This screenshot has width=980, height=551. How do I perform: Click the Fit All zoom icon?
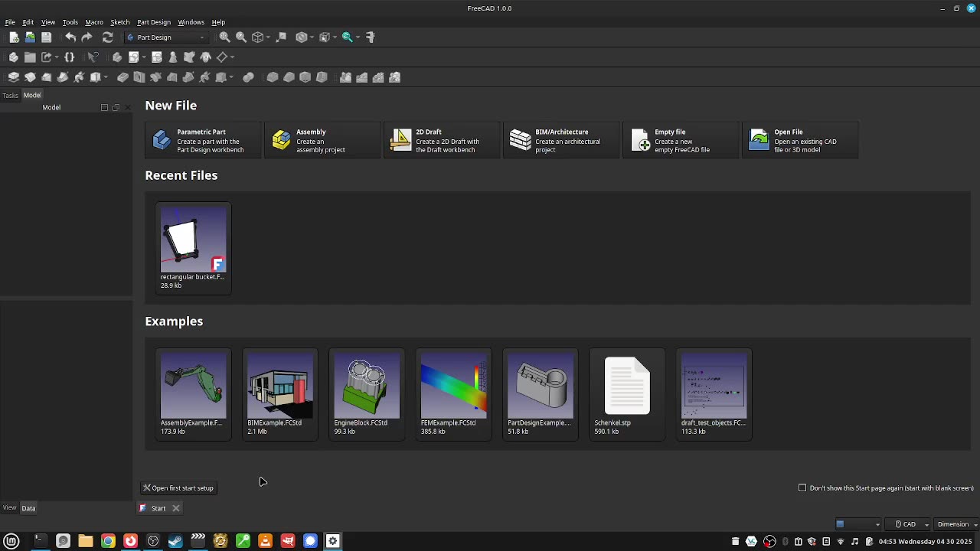point(224,37)
